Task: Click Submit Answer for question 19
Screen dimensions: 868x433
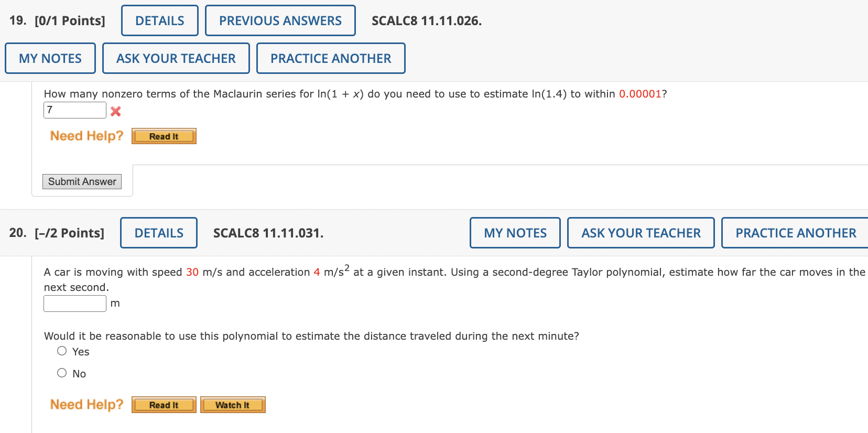Action: coord(81,181)
